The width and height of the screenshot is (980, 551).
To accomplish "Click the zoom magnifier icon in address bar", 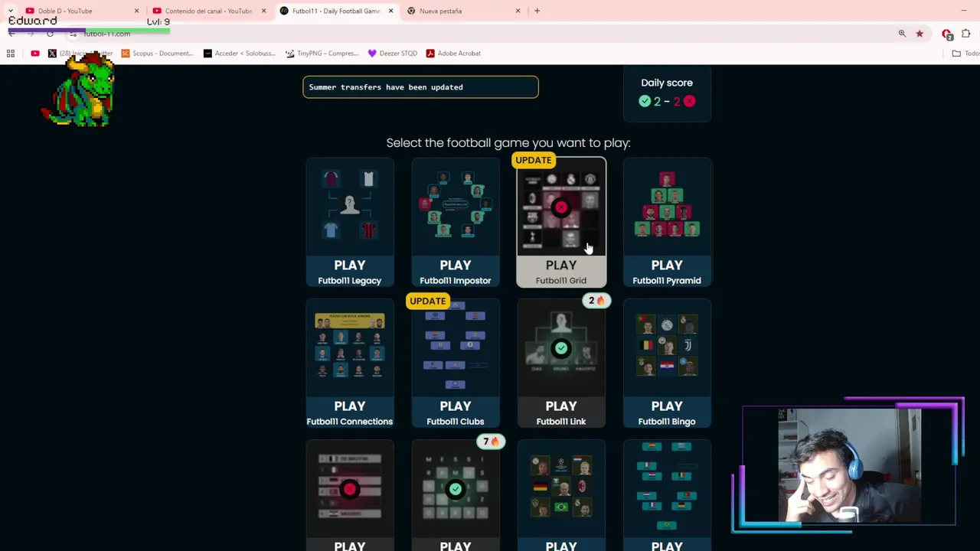I will (902, 34).
